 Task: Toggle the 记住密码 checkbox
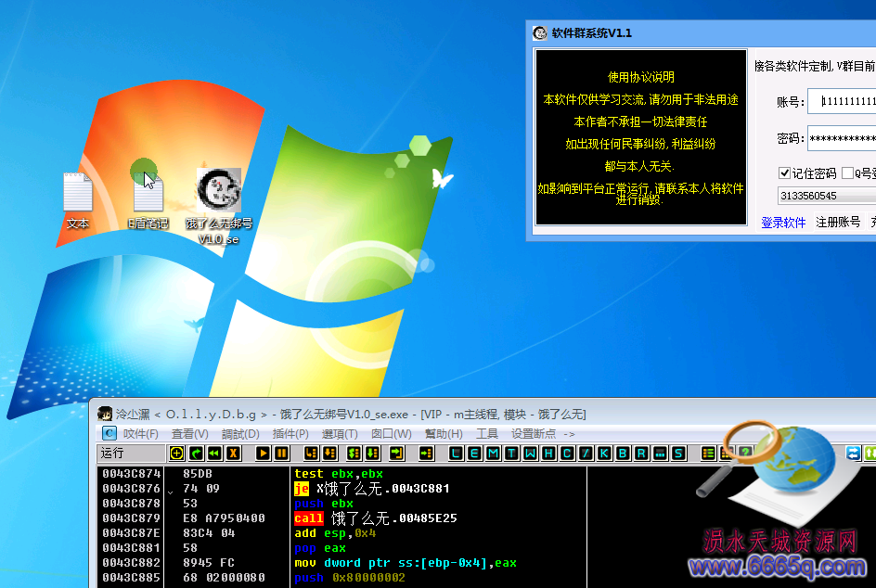click(784, 173)
